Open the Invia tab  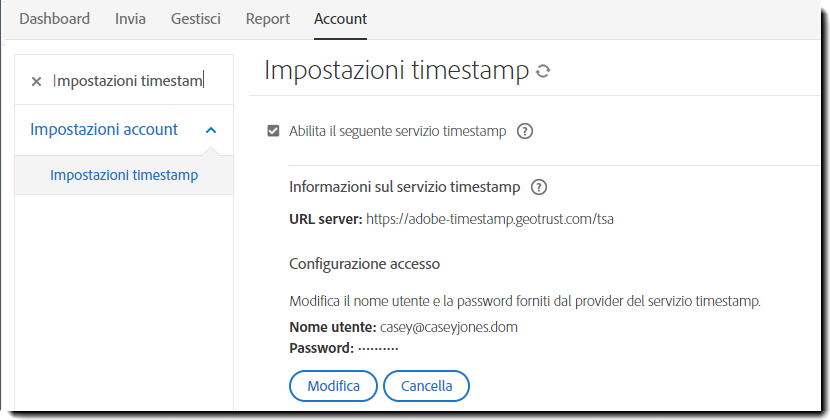(x=130, y=19)
